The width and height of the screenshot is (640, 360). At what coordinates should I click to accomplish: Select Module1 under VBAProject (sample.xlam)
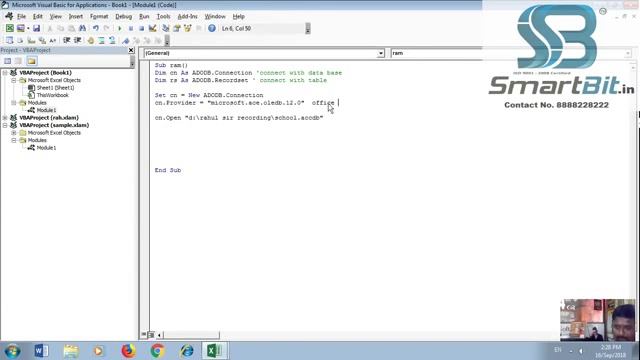[47, 148]
